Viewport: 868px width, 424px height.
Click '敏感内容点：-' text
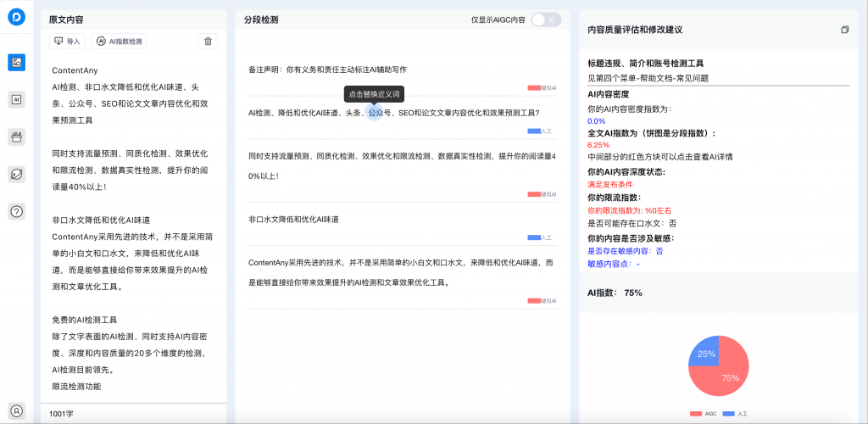click(614, 264)
